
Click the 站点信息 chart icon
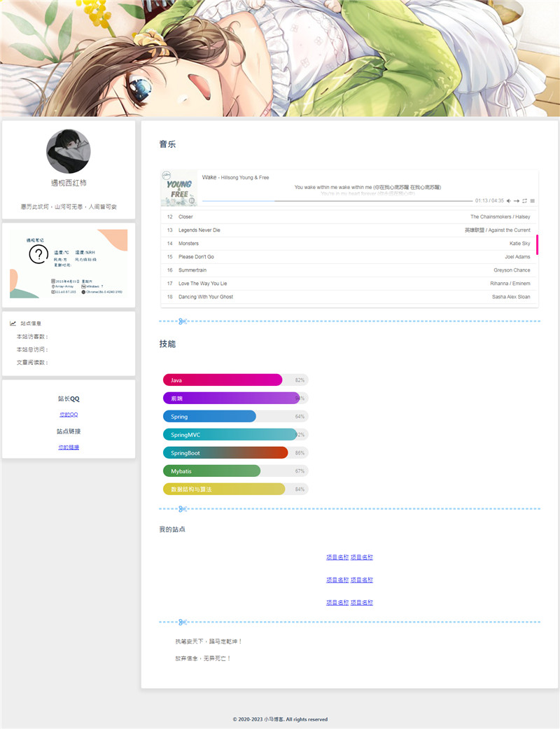[x=13, y=323]
